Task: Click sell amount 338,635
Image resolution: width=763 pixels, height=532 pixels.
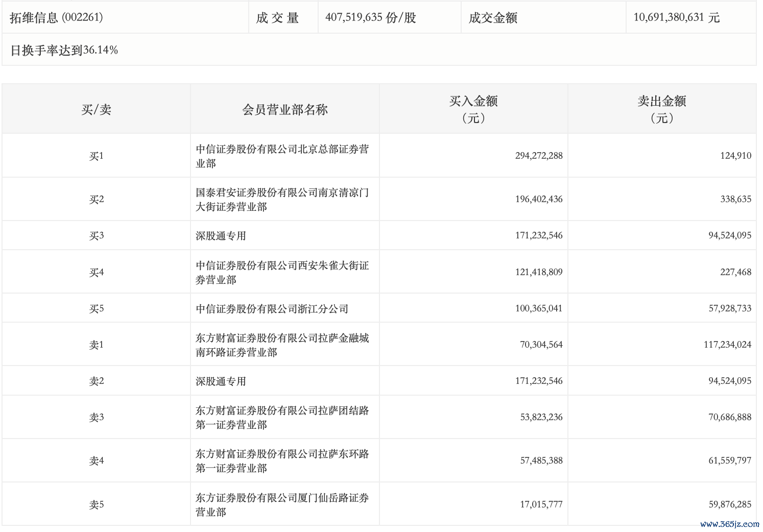Action: [735, 199]
